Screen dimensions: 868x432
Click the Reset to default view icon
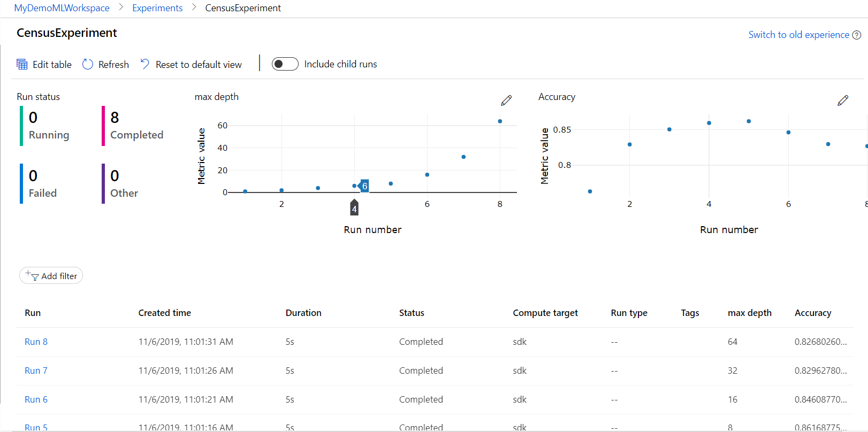click(144, 64)
